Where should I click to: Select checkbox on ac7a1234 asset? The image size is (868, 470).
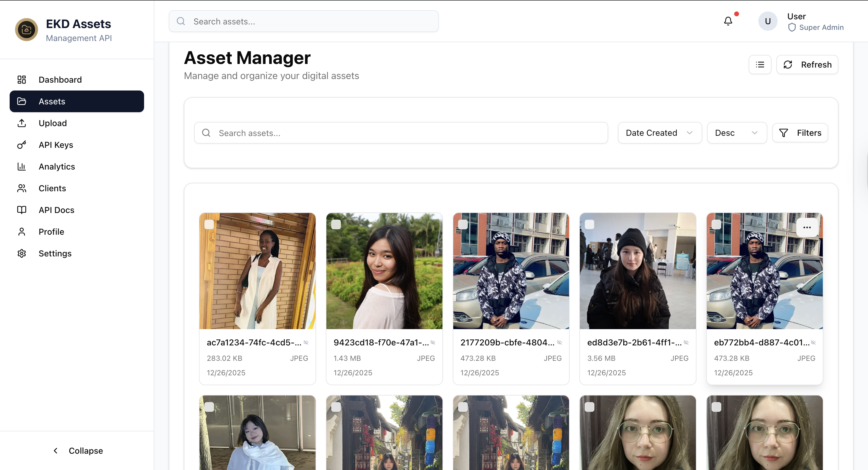(209, 224)
